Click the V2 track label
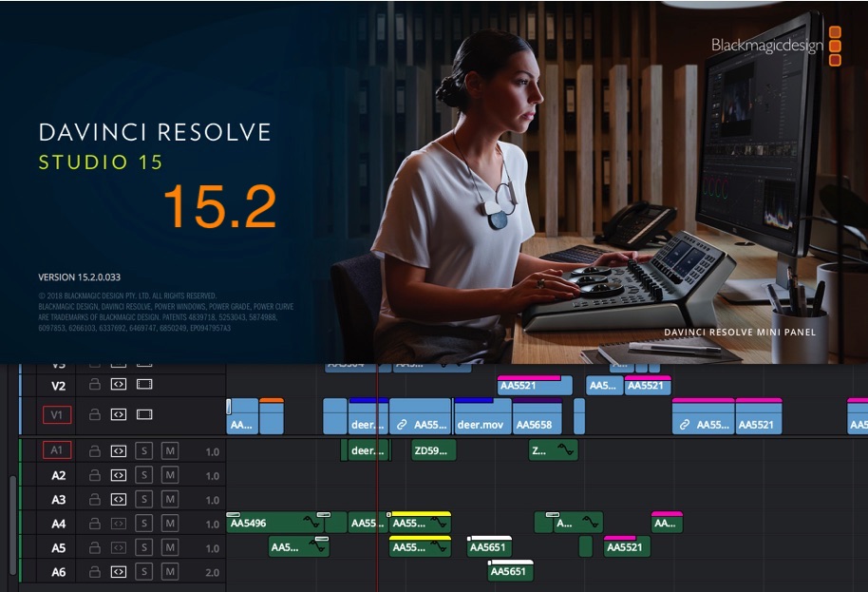868x592 pixels. point(58,386)
